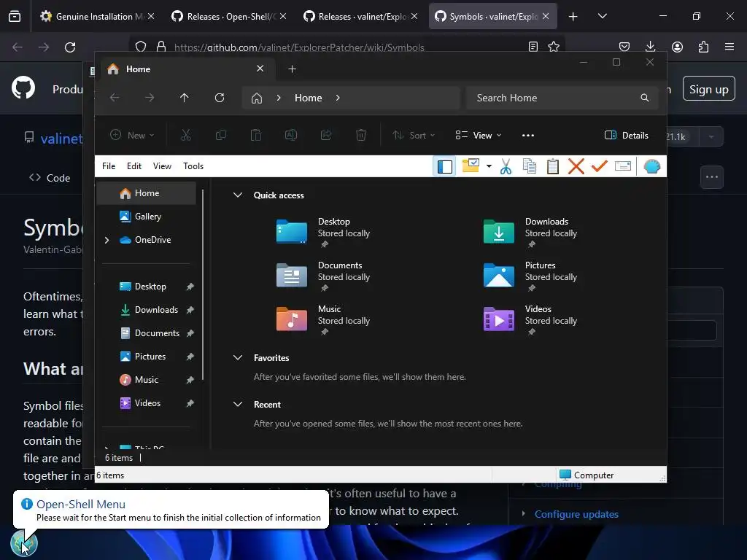Click the pin icon beside Documents in navigation pane
747x560 pixels.
190,333
